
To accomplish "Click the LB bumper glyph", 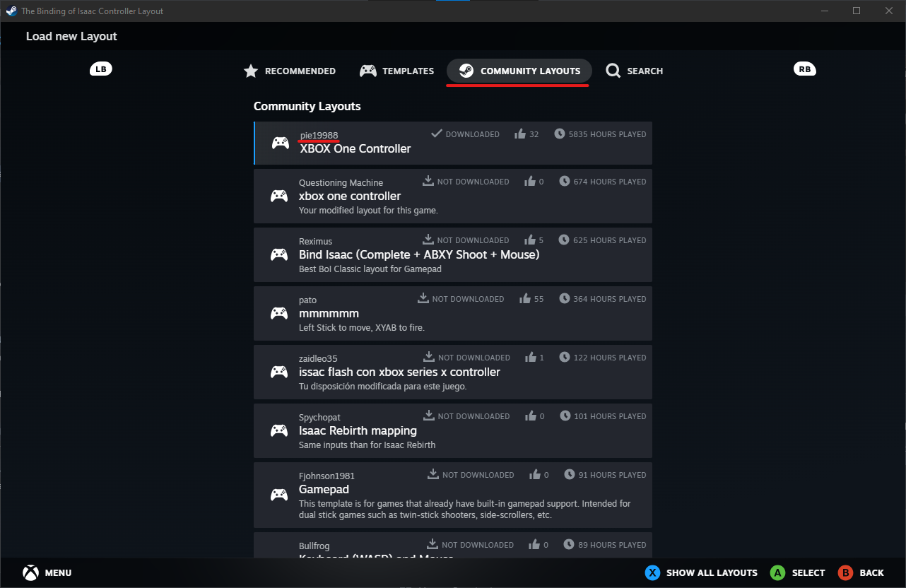I will click(101, 69).
